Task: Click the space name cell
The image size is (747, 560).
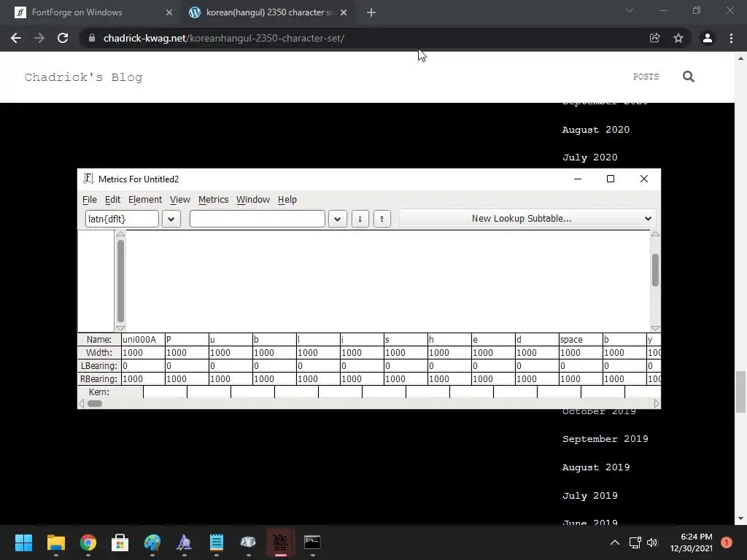Action: (x=580, y=340)
